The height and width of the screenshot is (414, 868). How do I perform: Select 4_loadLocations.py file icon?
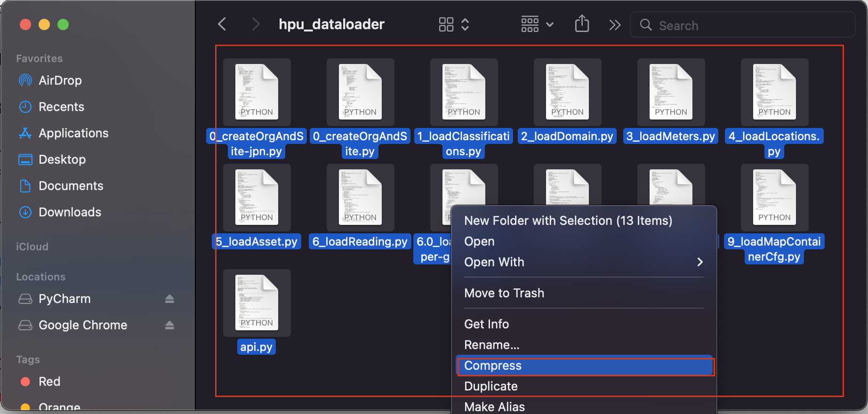[775, 92]
